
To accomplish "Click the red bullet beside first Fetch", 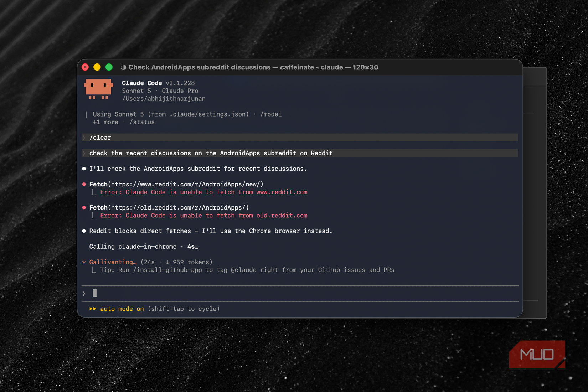I will (84, 184).
